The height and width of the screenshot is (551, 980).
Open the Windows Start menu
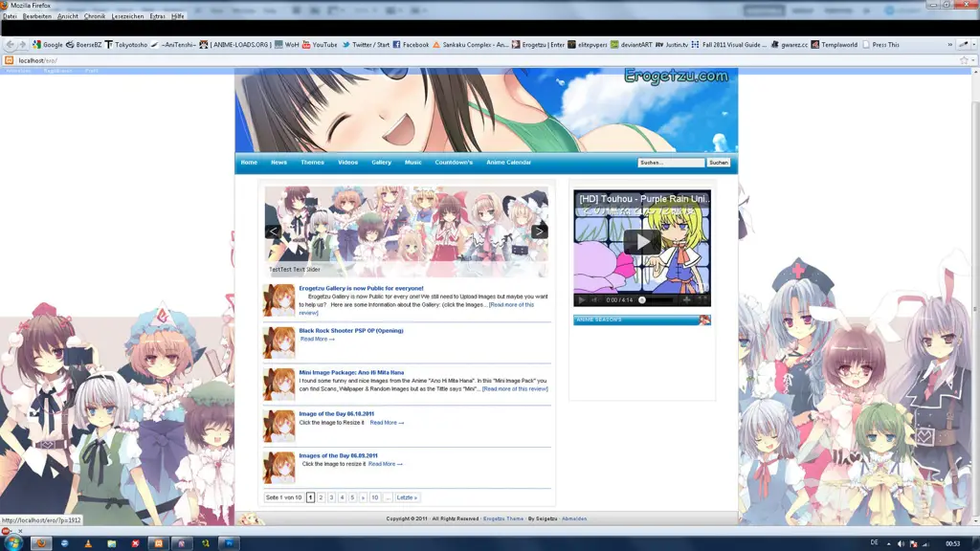coord(12,543)
